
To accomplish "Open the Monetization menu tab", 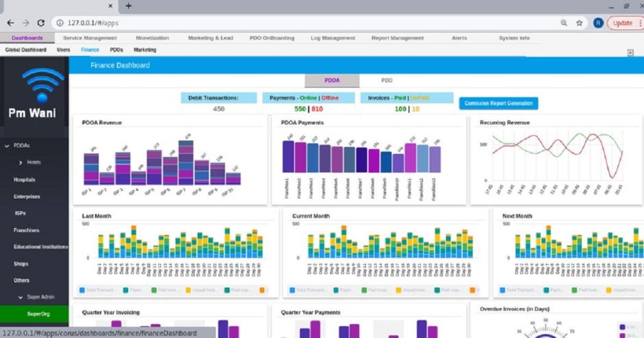I will click(152, 38).
